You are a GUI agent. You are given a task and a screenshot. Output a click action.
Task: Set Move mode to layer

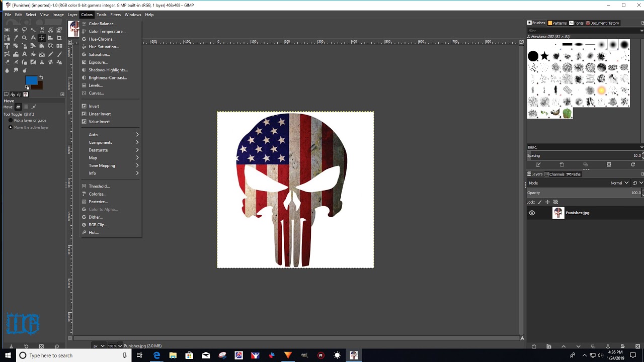coord(18,107)
